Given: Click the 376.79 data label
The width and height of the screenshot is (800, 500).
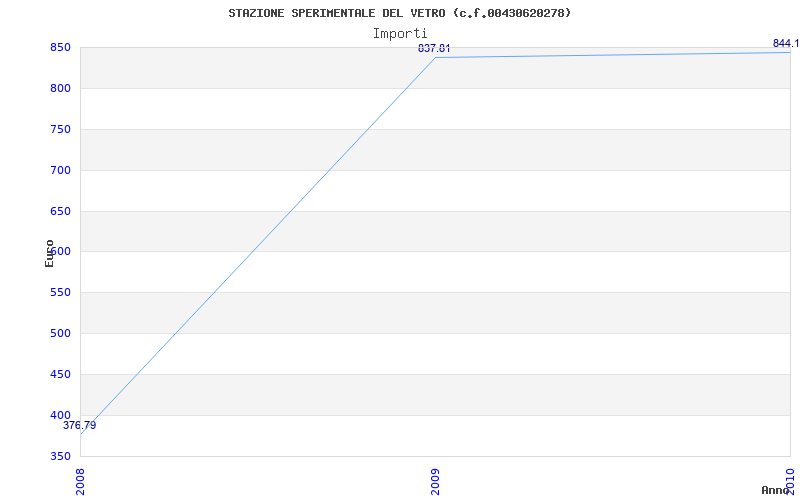Looking at the screenshot, I should point(80,426).
